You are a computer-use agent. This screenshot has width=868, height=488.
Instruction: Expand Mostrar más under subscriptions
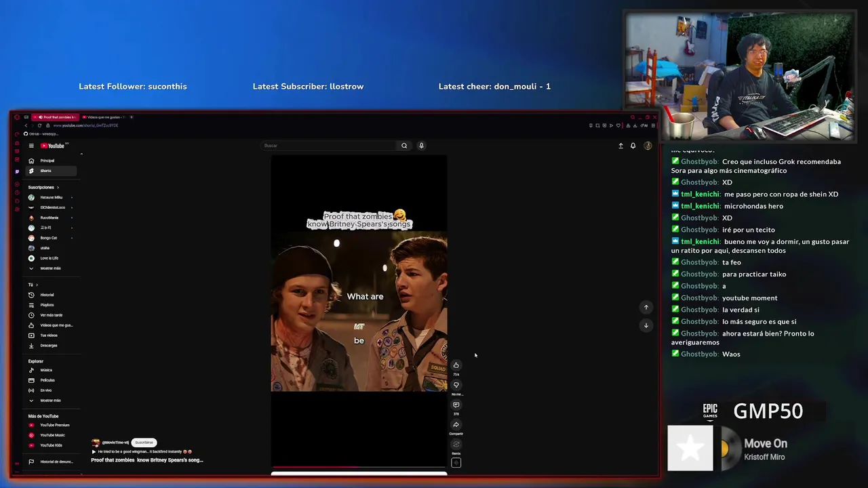coord(50,268)
